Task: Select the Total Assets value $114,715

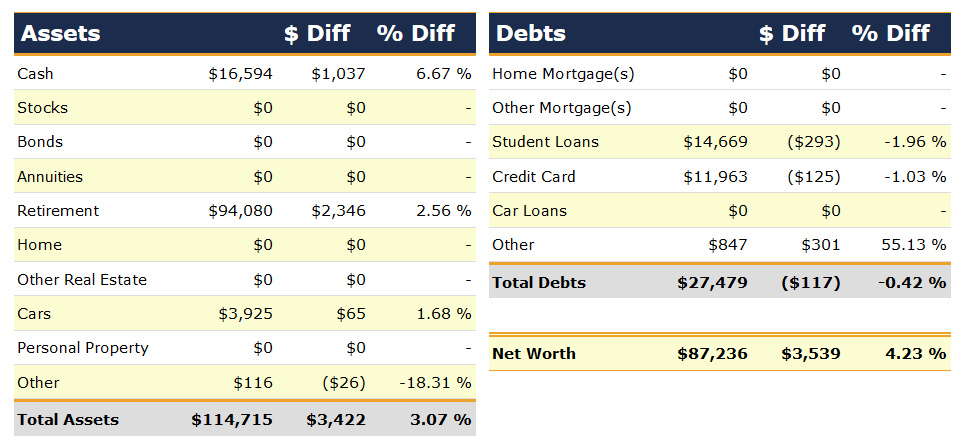Action: (232, 420)
